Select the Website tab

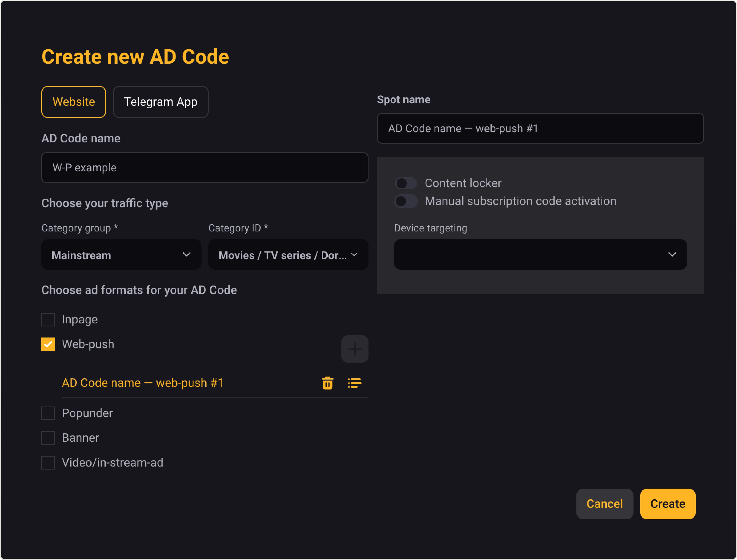[73, 102]
